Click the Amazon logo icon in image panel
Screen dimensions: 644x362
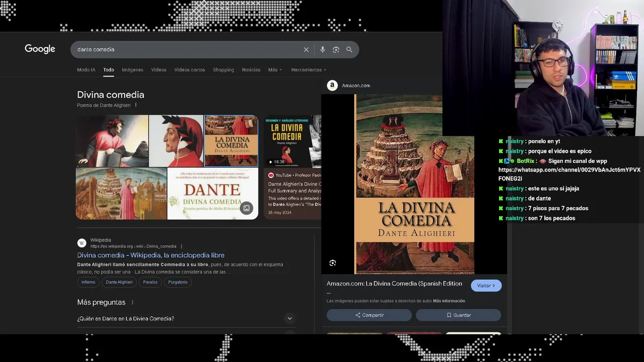click(x=332, y=85)
